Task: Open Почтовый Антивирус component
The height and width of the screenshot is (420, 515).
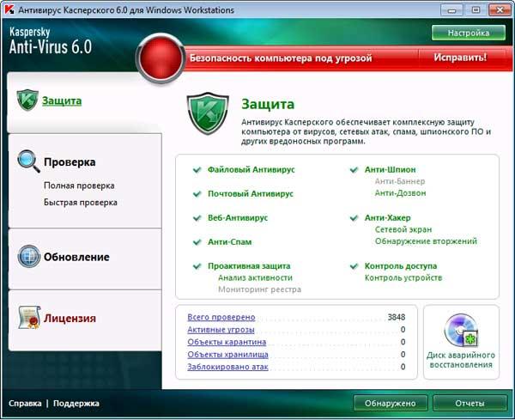Action: point(251,194)
